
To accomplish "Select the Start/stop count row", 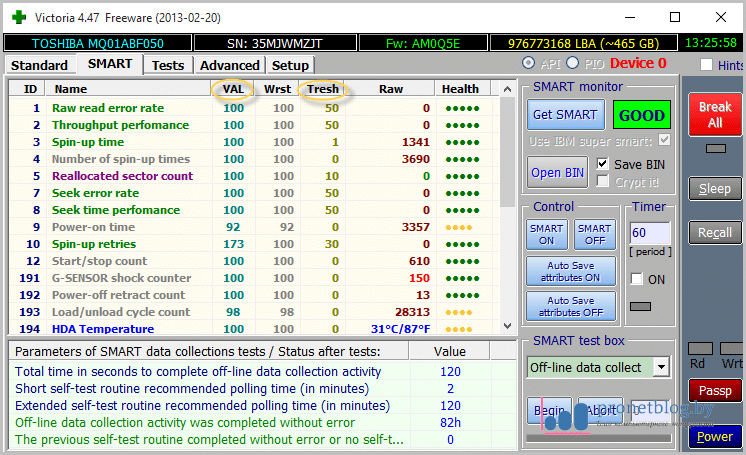I will click(x=254, y=261).
